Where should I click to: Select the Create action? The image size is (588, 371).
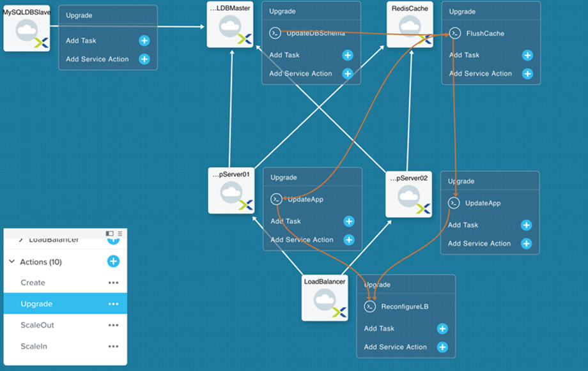[33, 283]
